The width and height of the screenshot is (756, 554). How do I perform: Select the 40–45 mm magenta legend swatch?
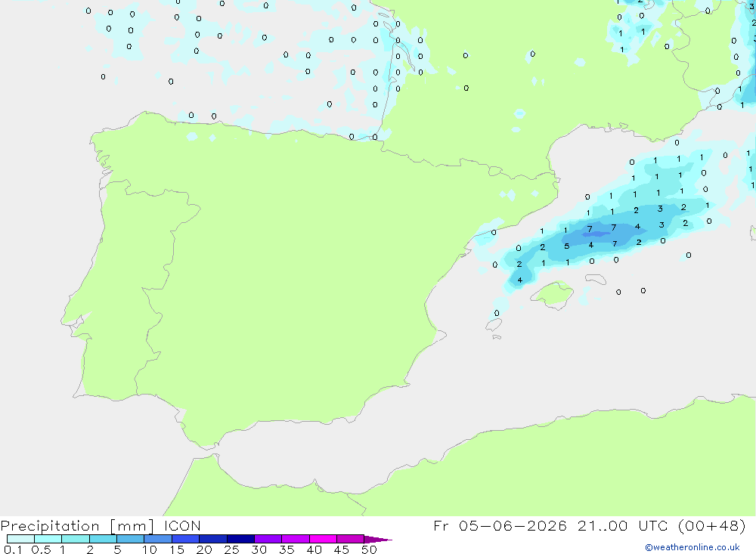(x=323, y=539)
